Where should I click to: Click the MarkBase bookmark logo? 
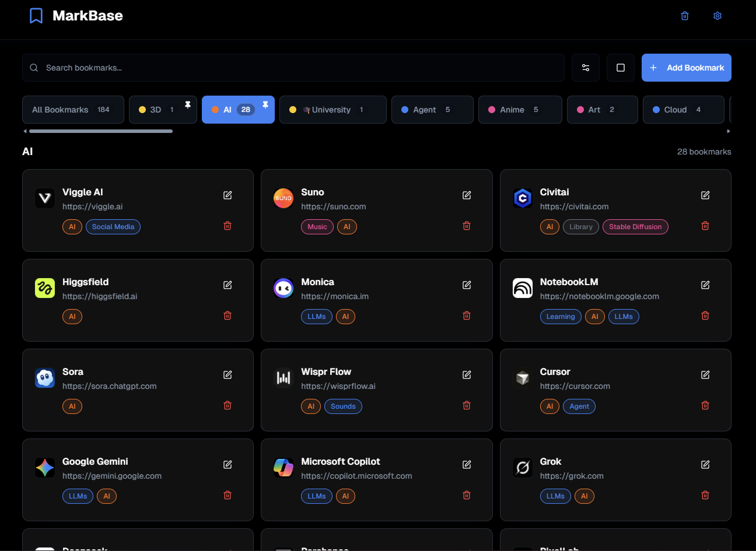[36, 15]
